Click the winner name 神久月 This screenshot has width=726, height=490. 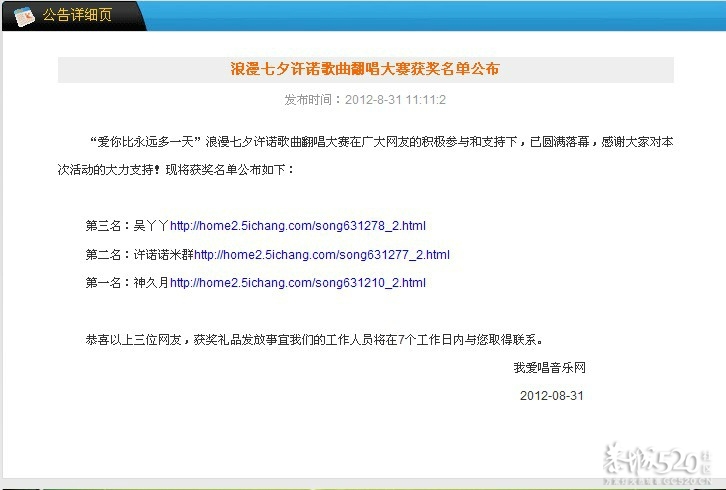[151, 283]
